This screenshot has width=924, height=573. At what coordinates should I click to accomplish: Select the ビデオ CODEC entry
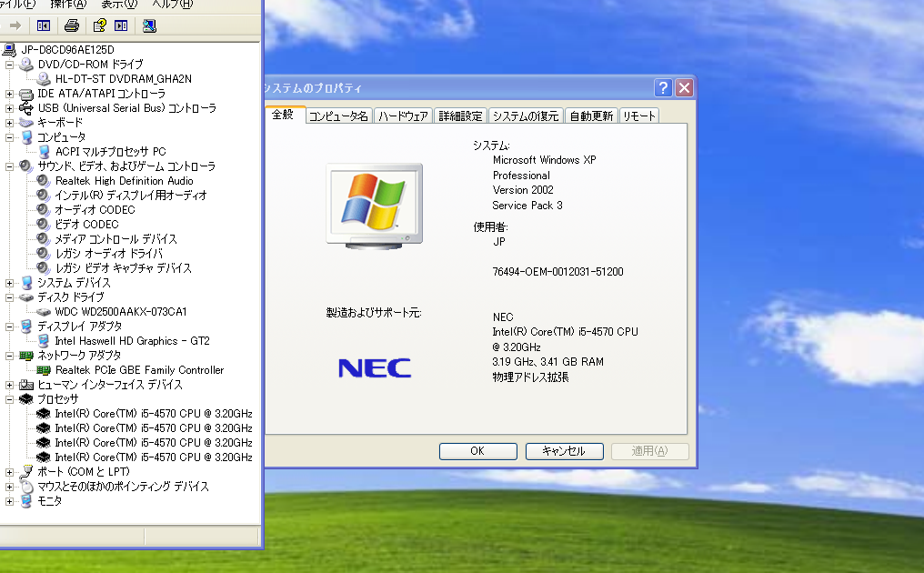(86, 225)
